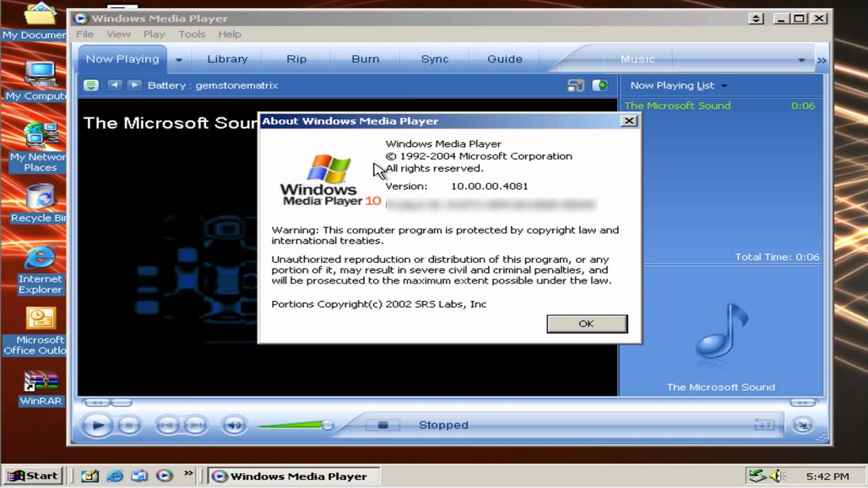The height and width of the screenshot is (488, 868).
Task: Mute the player with the speaker button
Action: (234, 426)
